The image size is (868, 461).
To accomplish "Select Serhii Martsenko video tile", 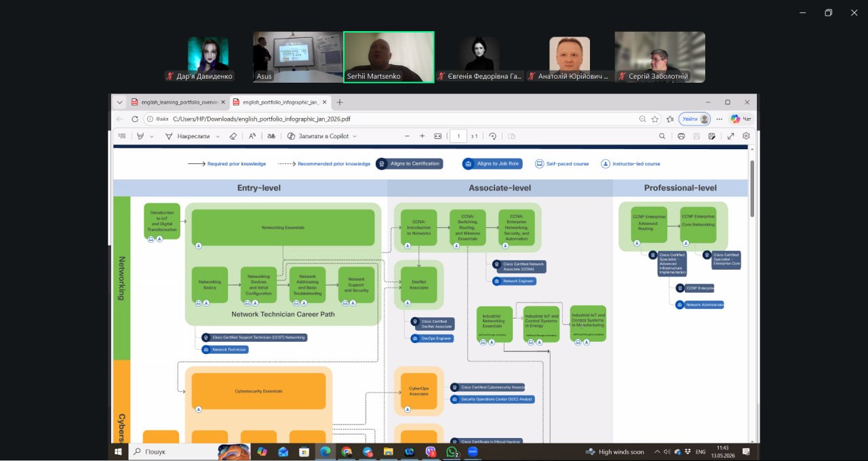I will coord(389,57).
